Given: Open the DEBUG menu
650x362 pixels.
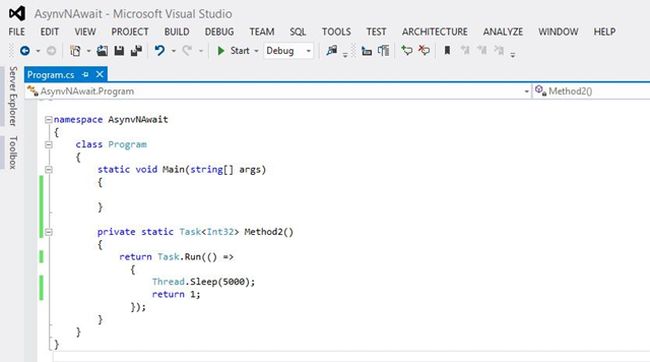Looking at the screenshot, I should [219, 32].
